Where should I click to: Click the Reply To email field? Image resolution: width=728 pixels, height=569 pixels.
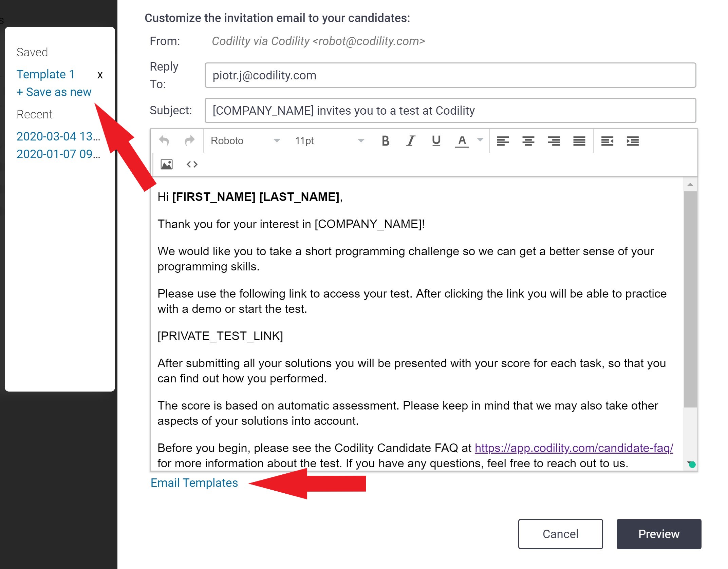click(x=450, y=75)
